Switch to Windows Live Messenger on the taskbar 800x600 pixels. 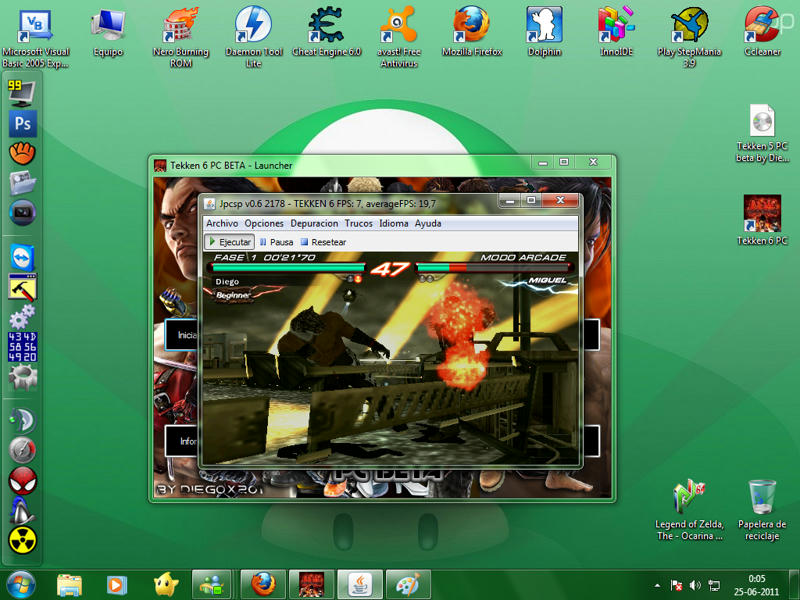click(x=213, y=585)
